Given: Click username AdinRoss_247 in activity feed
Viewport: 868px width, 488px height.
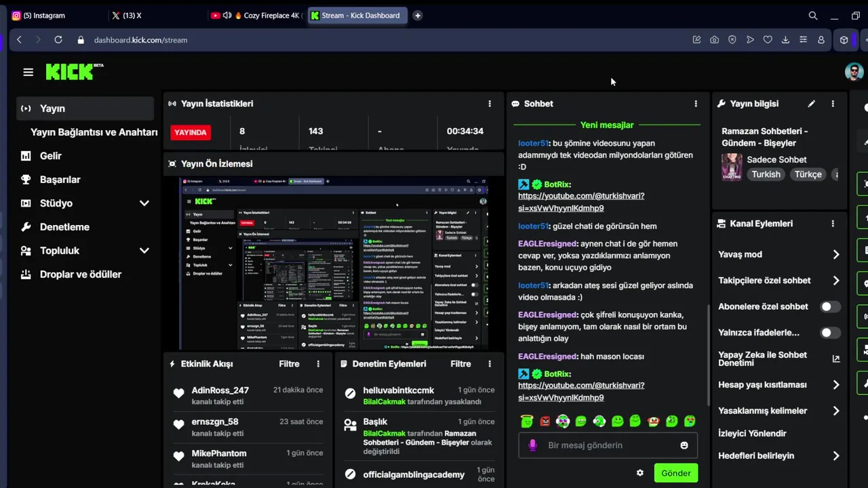Looking at the screenshot, I should 220,390.
